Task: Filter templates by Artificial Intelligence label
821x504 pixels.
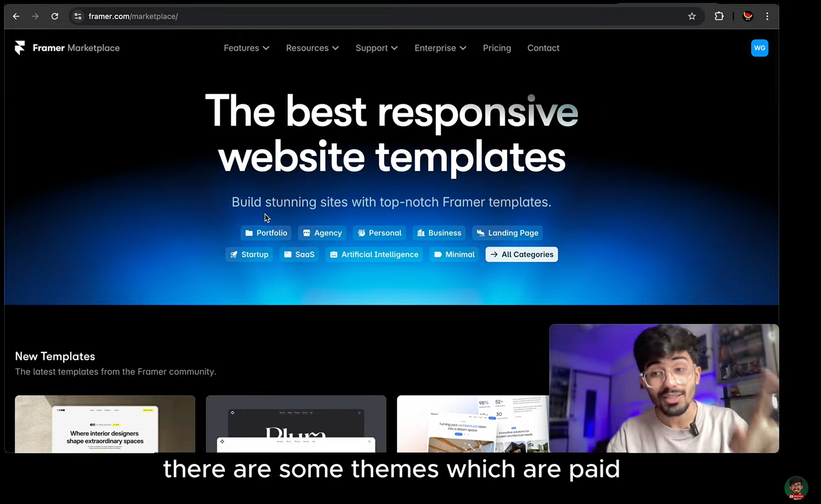Action: tap(380, 255)
